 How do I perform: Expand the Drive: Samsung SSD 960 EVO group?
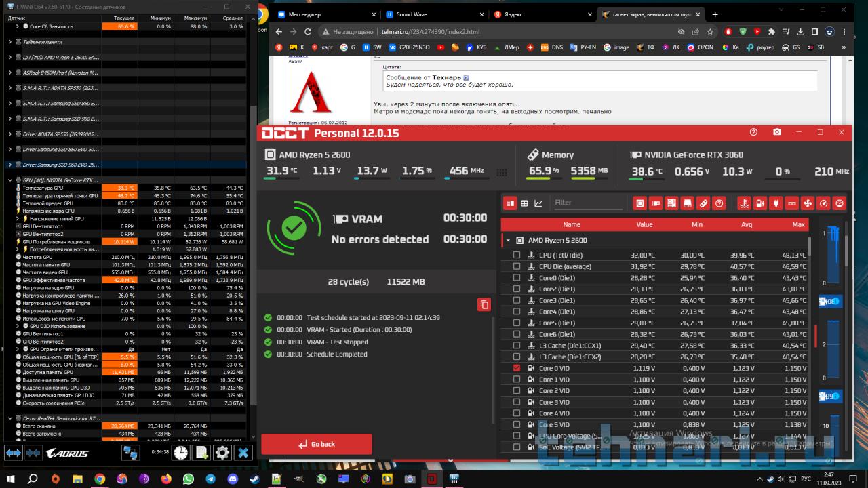pyautogui.click(x=9, y=165)
